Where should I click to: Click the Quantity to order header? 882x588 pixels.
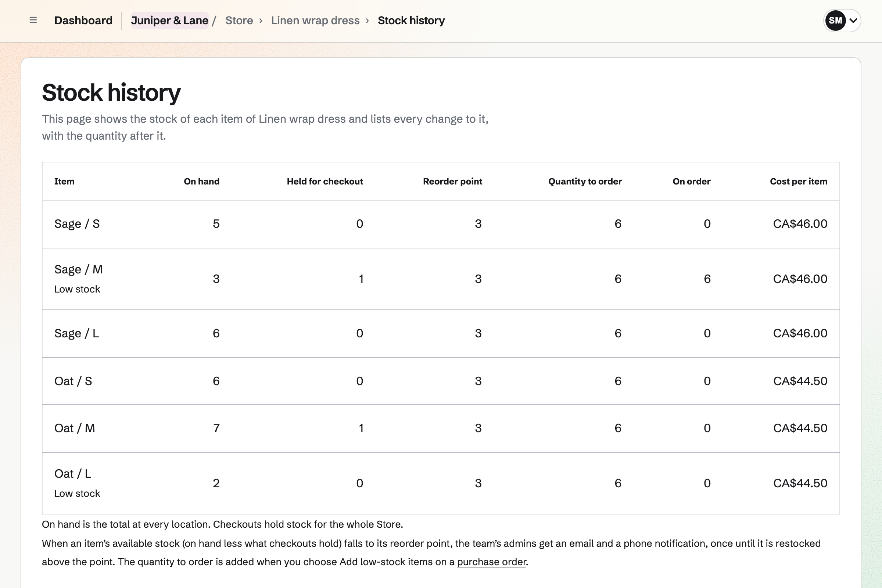tap(585, 182)
